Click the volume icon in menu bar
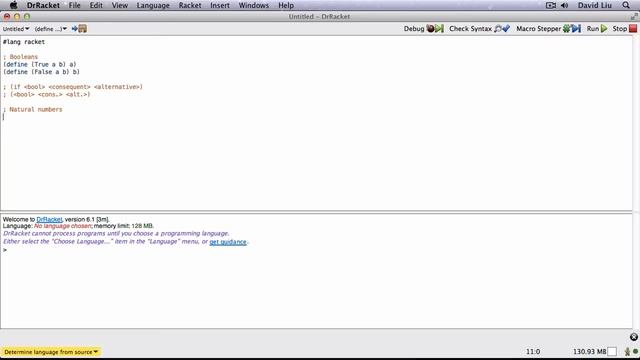 coord(564,5)
